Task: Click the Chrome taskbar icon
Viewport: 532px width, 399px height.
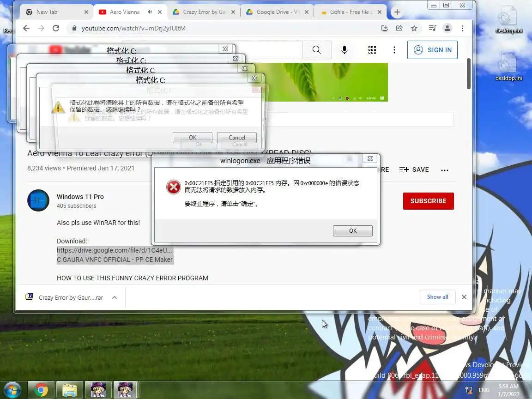Action: [41, 390]
